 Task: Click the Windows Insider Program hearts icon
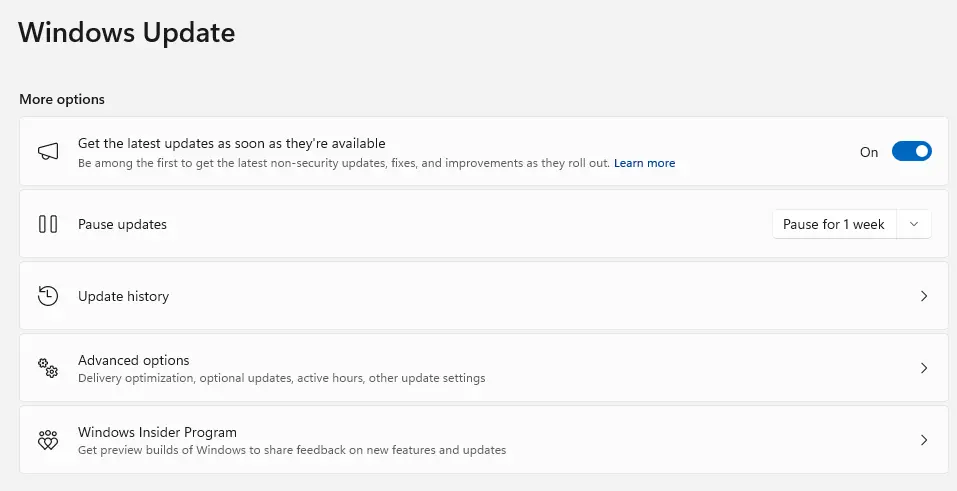click(x=48, y=440)
